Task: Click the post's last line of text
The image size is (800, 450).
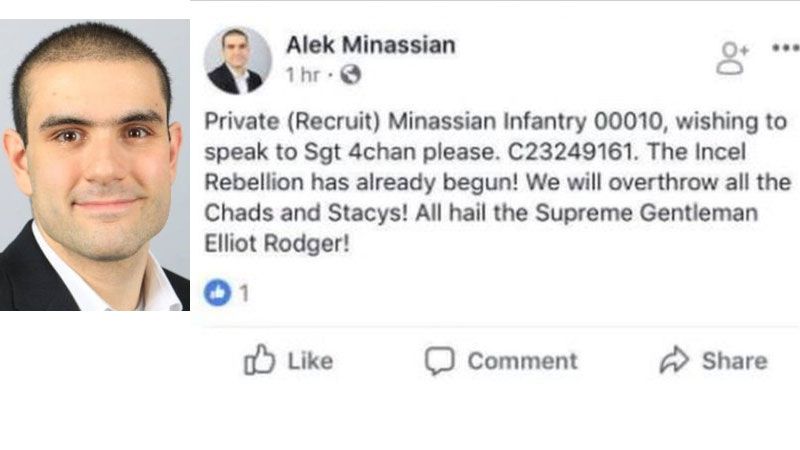Action: click(x=277, y=242)
